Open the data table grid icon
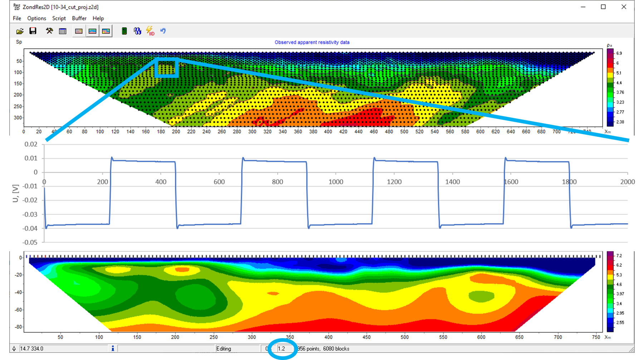The image size is (644, 360). 63,31
